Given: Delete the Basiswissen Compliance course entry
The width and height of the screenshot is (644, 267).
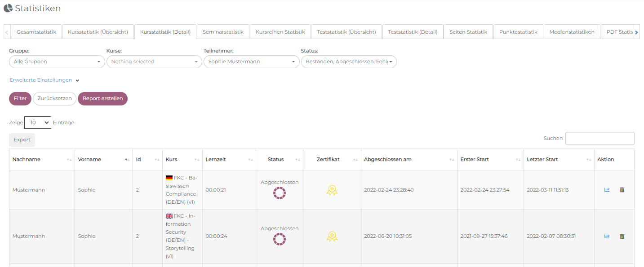Looking at the screenshot, I should tap(622, 190).
